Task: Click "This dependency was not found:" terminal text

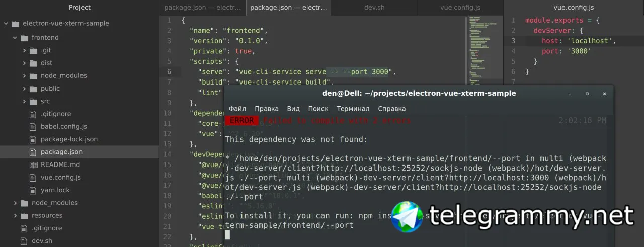Action: point(296,139)
